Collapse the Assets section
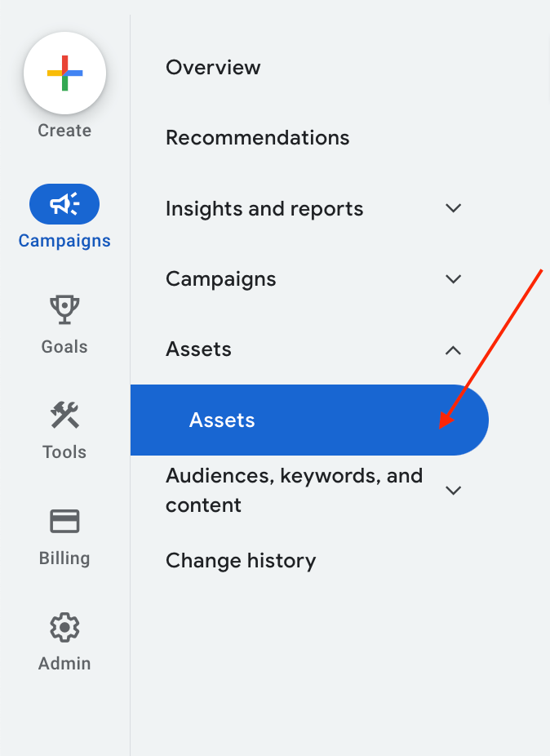This screenshot has height=756, width=550. click(454, 349)
